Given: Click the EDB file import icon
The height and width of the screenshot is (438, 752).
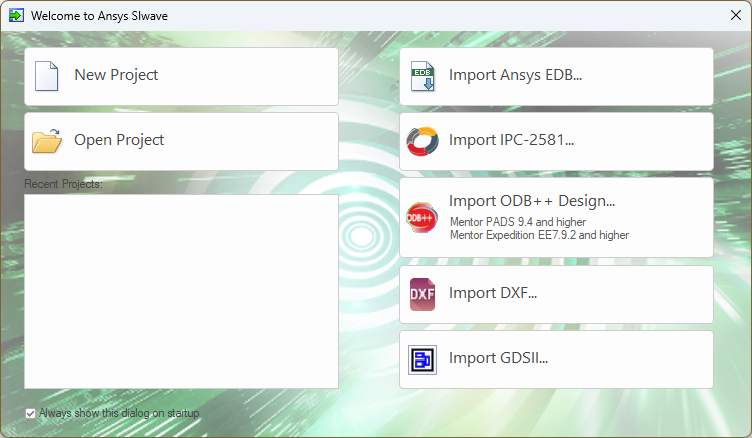Looking at the screenshot, I should pyautogui.click(x=422, y=76).
